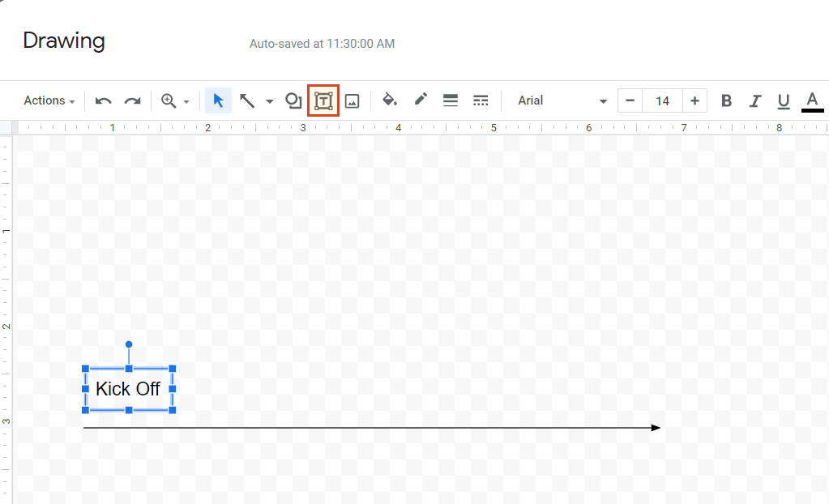Undo the last action

(103, 100)
